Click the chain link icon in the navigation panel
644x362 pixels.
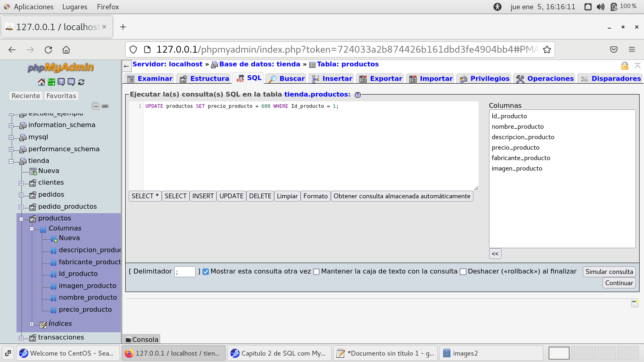click(x=105, y=106)
